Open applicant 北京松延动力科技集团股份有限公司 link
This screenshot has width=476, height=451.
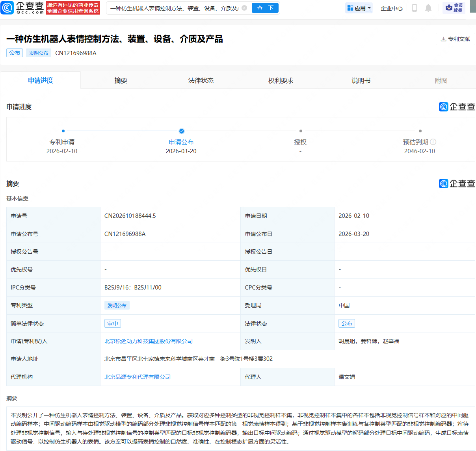[149, 341]
